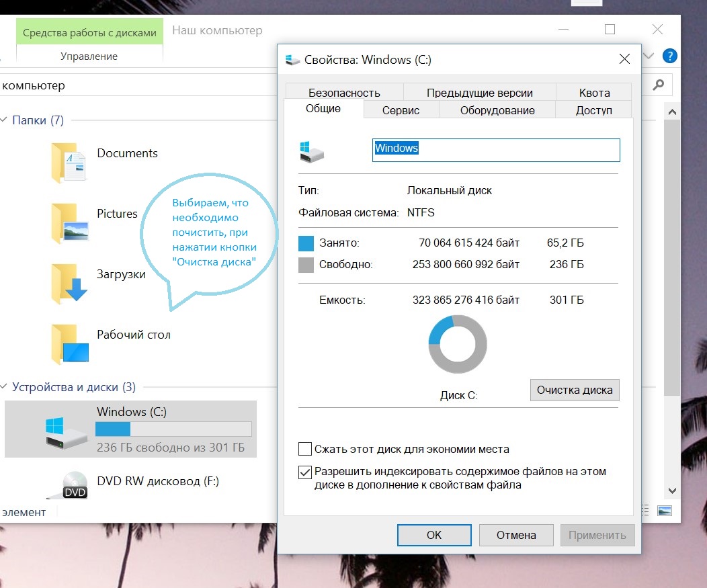The width and height of the screenshot is (707, 588).
Task: Click the Explorer scrollbar up arrow
Action: 672,112
